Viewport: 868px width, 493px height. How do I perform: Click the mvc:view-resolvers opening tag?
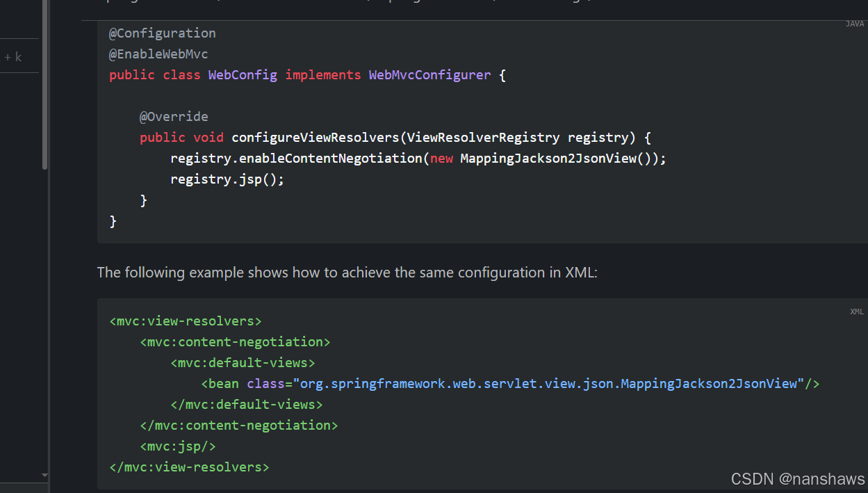pyautogui.click(x=185, y=321)
